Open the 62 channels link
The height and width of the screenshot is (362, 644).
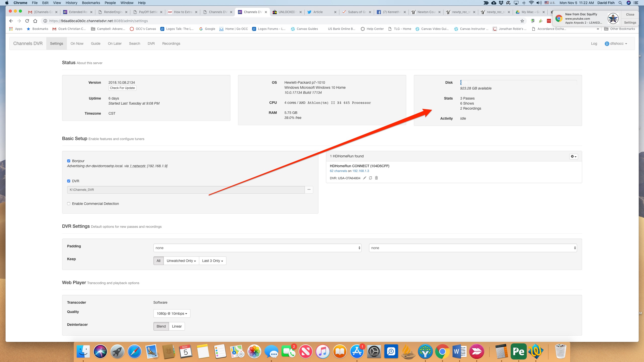pyautogui.click(x=338, y=171)
